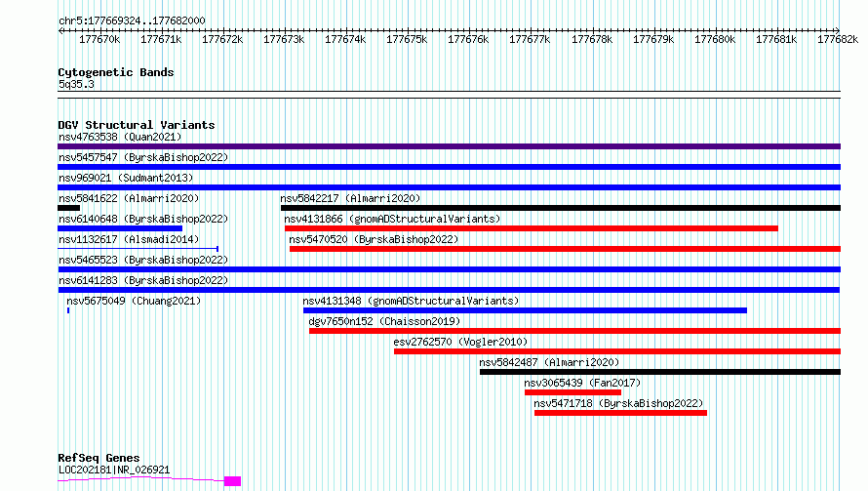This screenshot has height=491, width=868.
Task: Open the LOC202181|NR_026921 gene label
Action: (114, 470)
